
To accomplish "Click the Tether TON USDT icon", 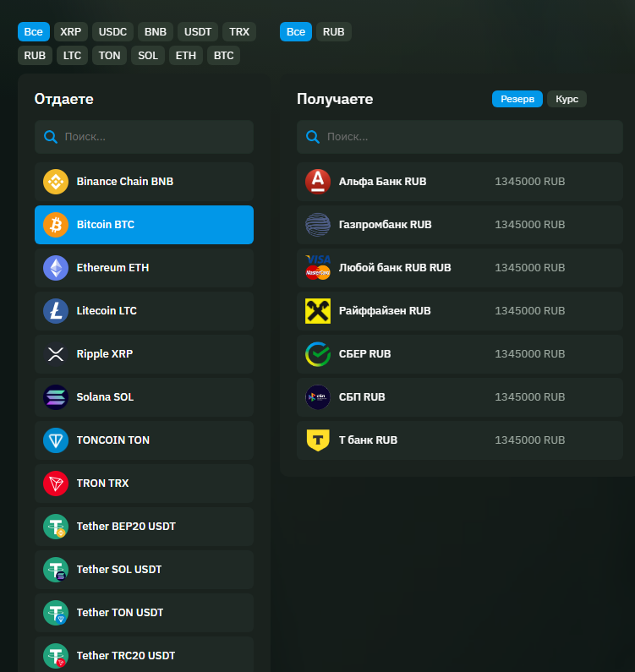I will [x=56, y=613].
